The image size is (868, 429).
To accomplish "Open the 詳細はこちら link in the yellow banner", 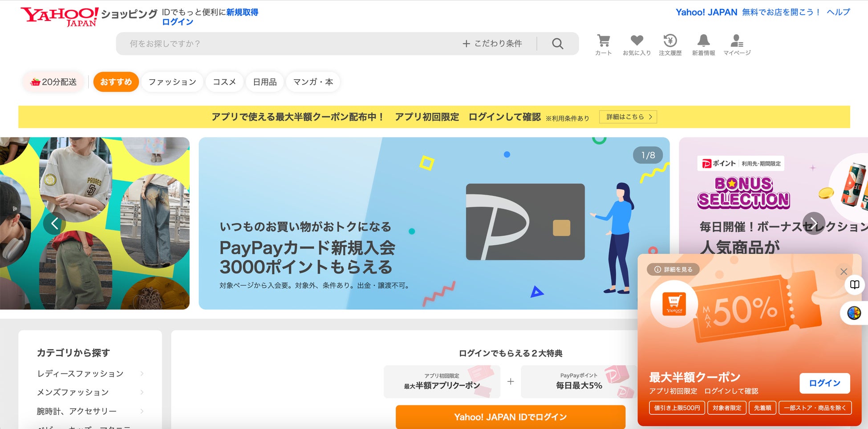I will tap(628, 117).
